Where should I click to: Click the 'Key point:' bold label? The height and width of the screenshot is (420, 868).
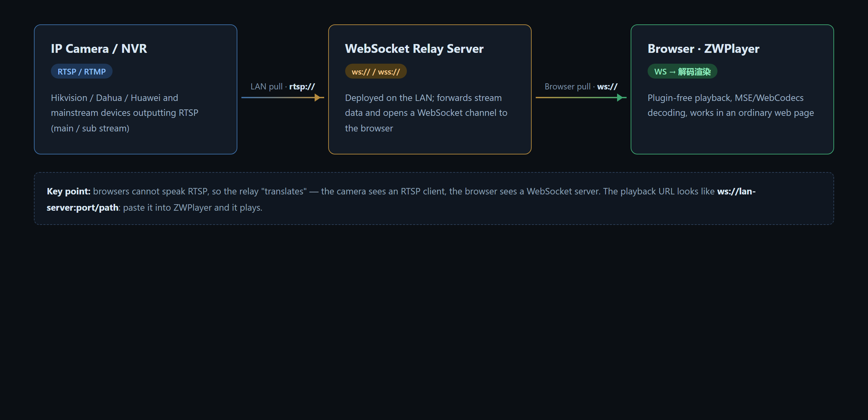pos(68,191)
